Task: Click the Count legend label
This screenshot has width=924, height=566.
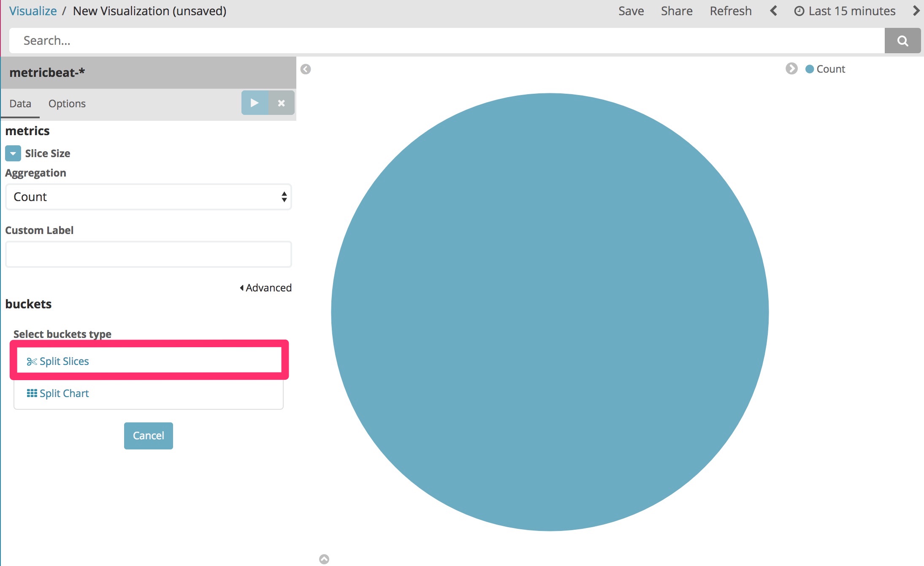Action: click(x=831, y=69)
